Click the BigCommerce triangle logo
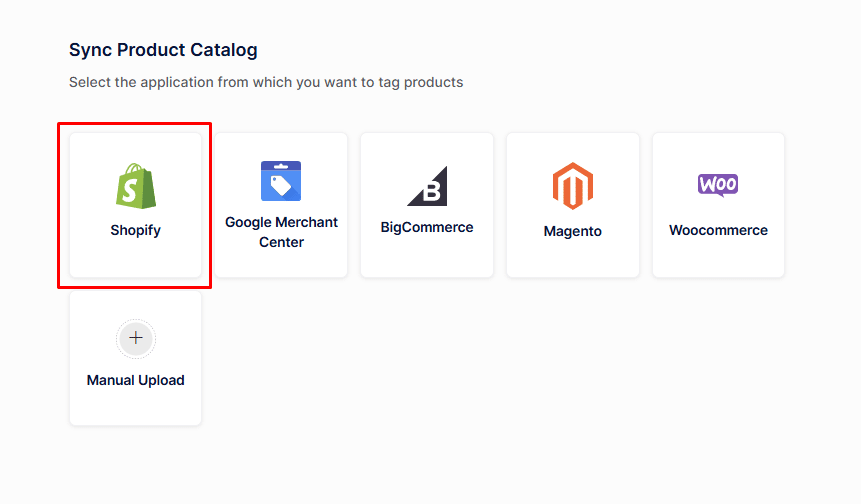 point(427,186)
